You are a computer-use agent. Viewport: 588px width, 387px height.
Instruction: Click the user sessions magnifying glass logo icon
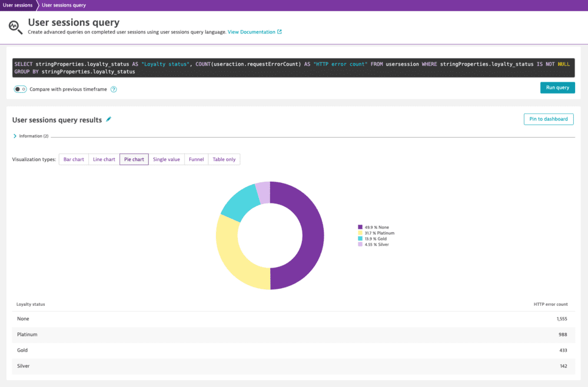point(14,26)
